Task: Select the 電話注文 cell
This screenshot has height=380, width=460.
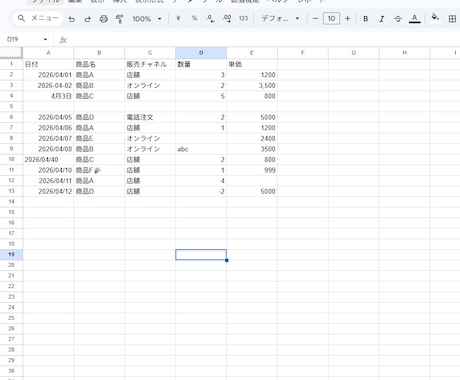Action: (150, 117)
